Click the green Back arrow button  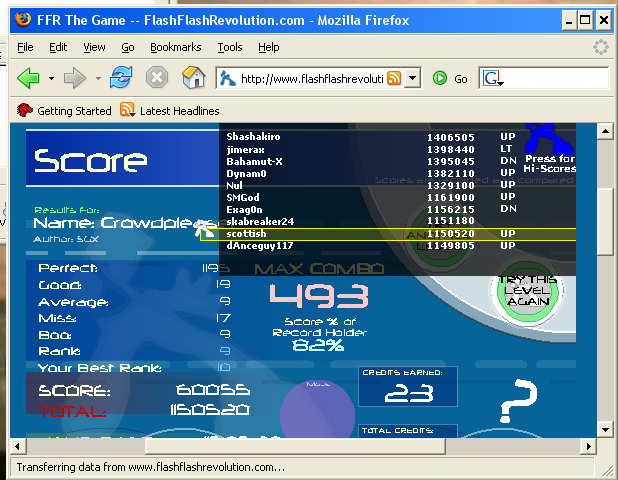tap(27, 78)
